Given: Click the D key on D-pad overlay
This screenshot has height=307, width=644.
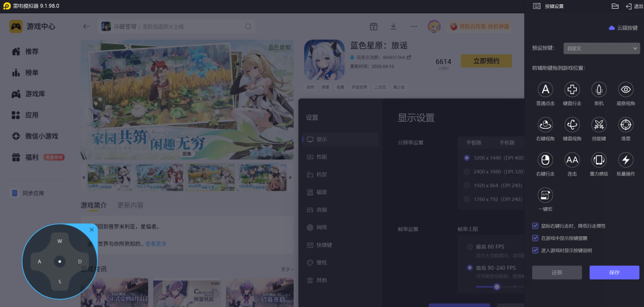Looking at the screenshot, I should point(80,262).
